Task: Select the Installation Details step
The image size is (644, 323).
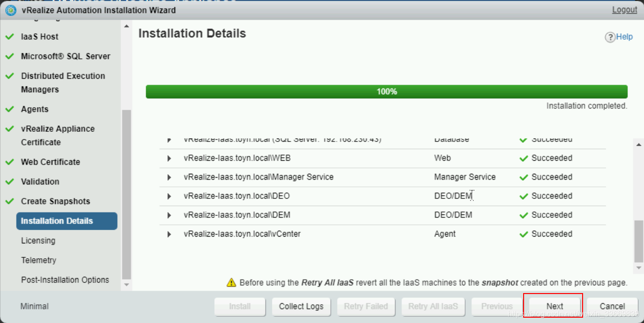Action: [x=67, y=221]
